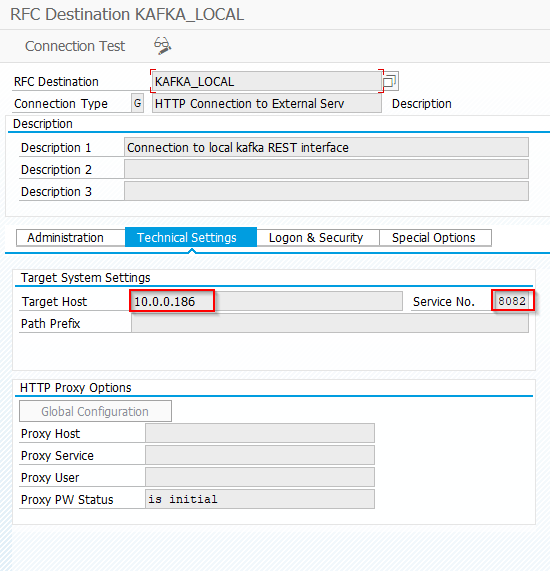Click the empty Description 3 field
Screen dimensions: 550x571
[x=326, y=191]
